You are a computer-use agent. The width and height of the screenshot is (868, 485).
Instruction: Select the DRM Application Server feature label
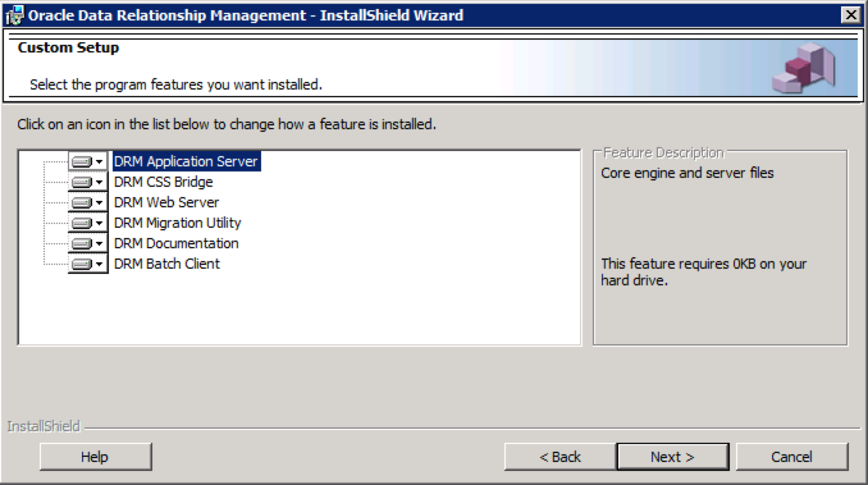186,162
